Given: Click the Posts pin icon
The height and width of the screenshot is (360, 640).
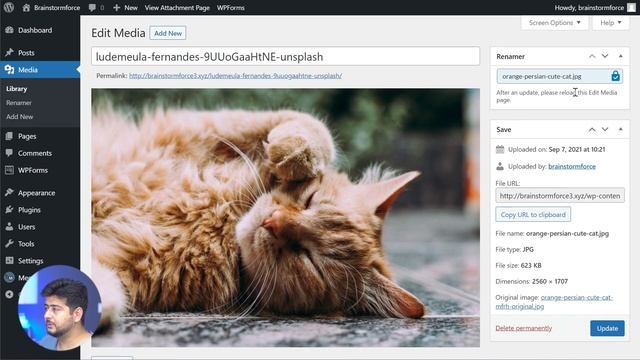Looking at the screenshot, I should [x=9, y=53].
